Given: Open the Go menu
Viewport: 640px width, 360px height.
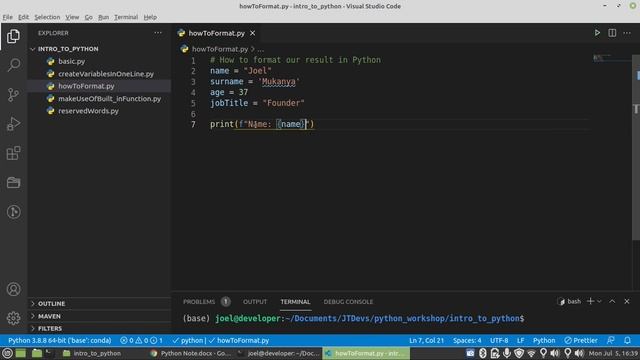Looking at the screenshot, I should (x=88, y=17).
